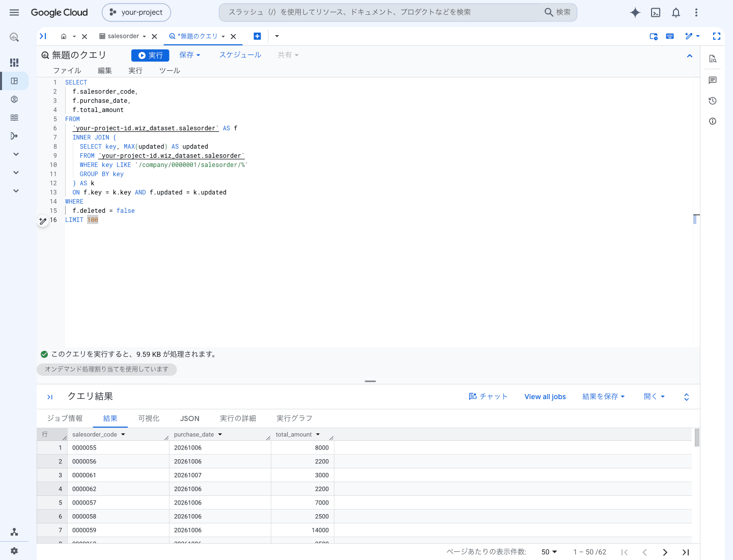Activate Cloud Shell terminal icon
The width and height of the screenshot is (733, 560).
coord(656,13)
